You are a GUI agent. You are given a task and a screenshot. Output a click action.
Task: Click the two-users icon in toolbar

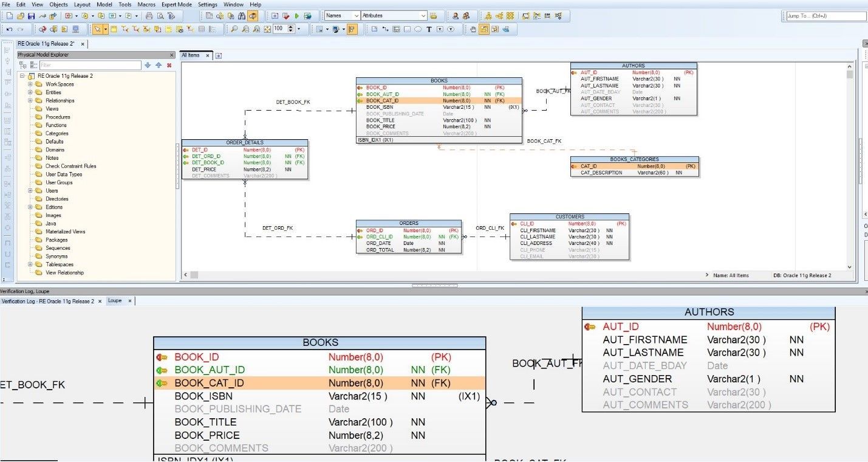(x=466, y=16)
